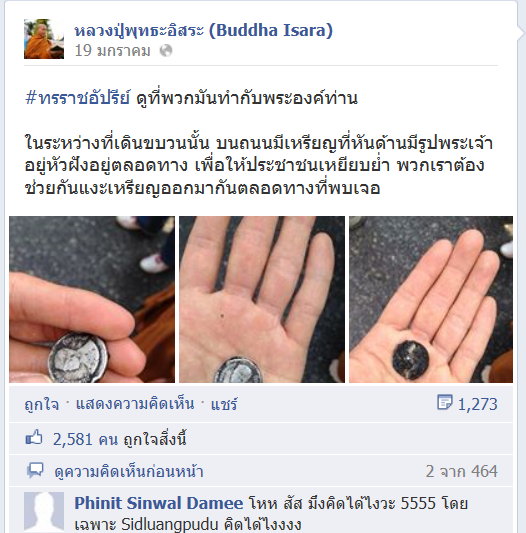Open the #ทรราชอัปรีย์ hashtag link
This screenshot has height=533, width=526.
click(78, 98)
